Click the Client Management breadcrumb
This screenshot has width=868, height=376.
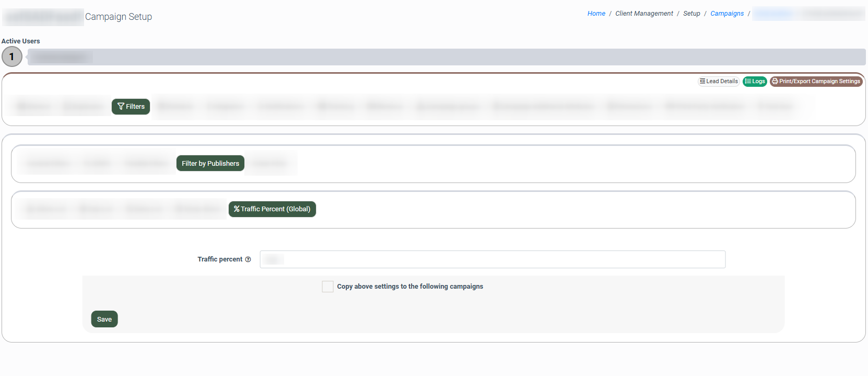[644, 14]
